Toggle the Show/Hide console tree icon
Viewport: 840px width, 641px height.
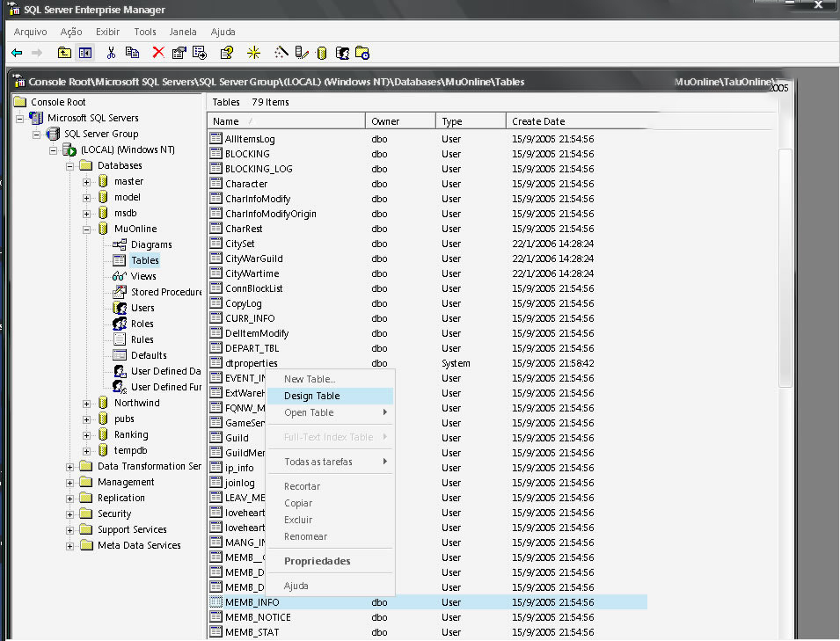pyautogui.click(x=85, y=53)
